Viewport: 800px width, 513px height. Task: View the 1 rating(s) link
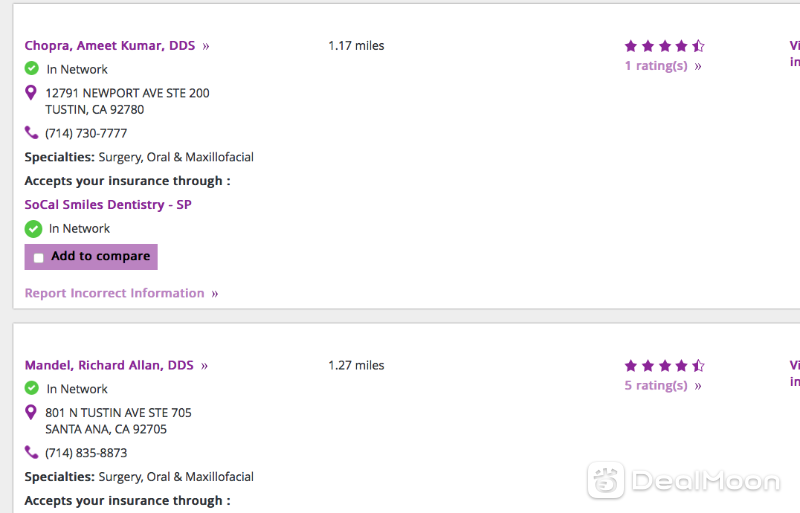[x=656, y=66]
